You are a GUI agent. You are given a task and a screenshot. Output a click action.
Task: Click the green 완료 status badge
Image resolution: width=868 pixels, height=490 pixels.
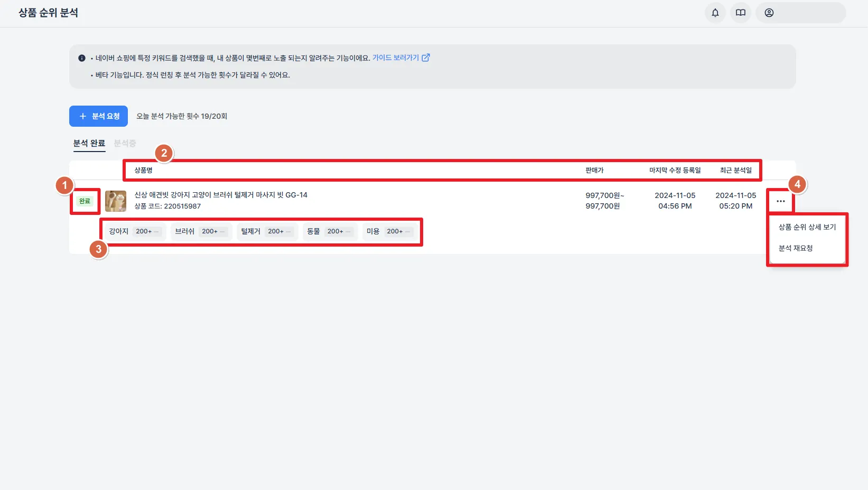point(85,201)
